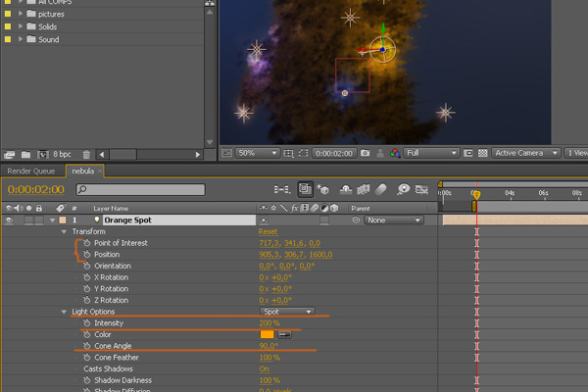Toggle Position stopwatch
The height and width of the screenshot is (392, 588).
pyautogui.click(x=87, y=255)
